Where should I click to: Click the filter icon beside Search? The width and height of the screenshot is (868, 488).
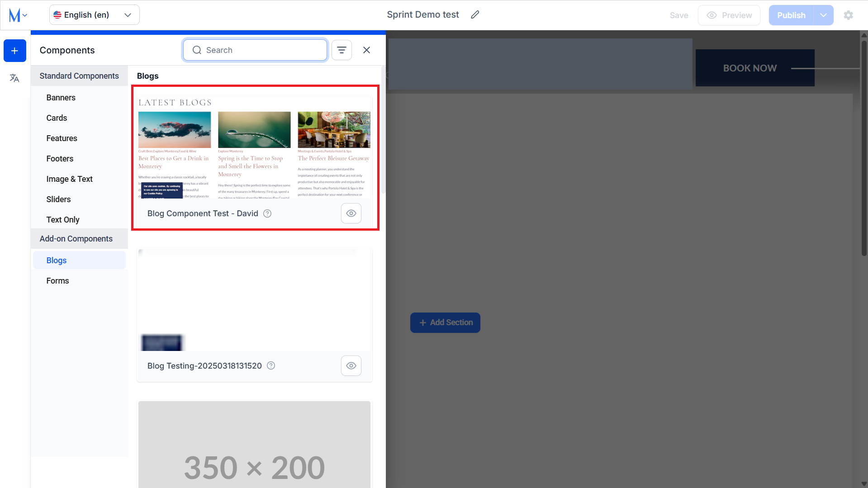(342, 50)
